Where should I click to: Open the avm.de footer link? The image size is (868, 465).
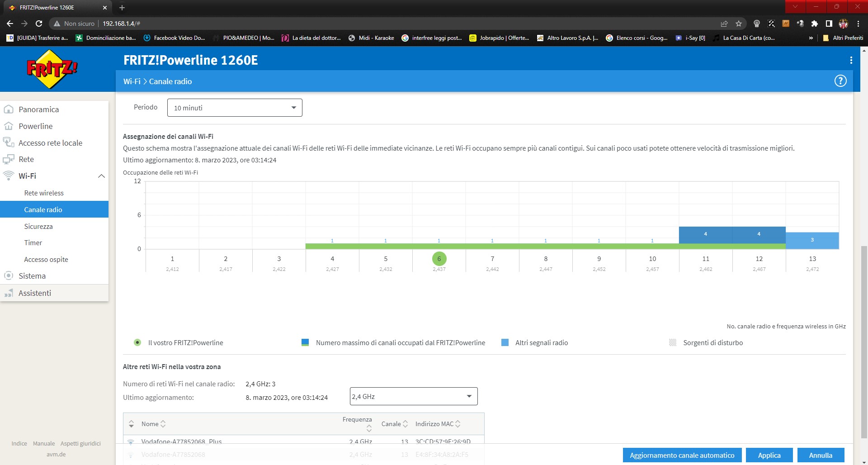[x=56, y=454]
